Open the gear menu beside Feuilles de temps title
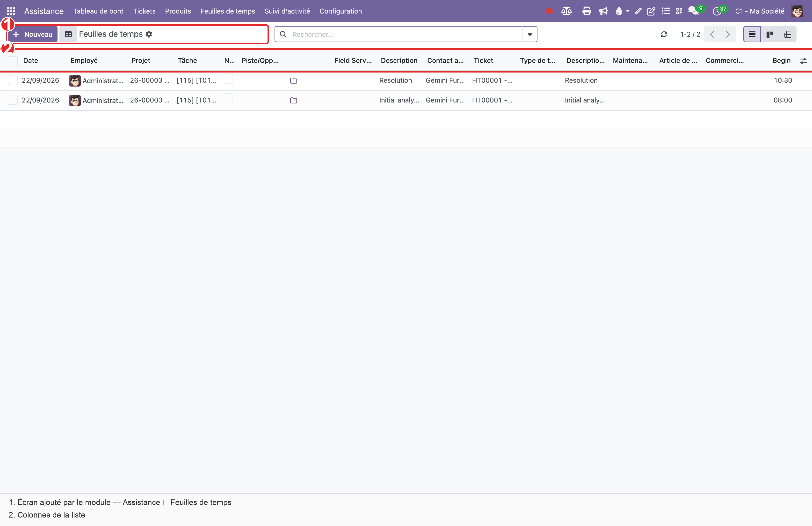This screenshot has width=812, height=526. [149, 34]
